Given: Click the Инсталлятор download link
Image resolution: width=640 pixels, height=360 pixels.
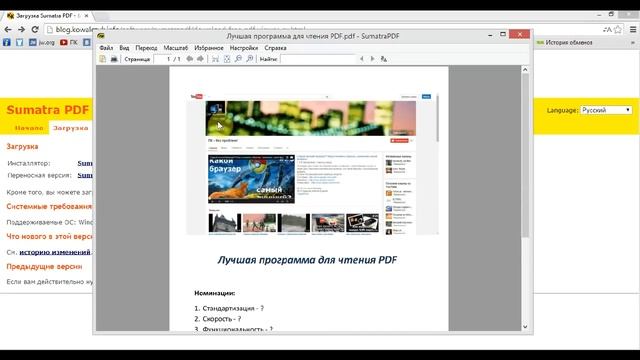Looking at the screenshot, I should pos(85,163).
